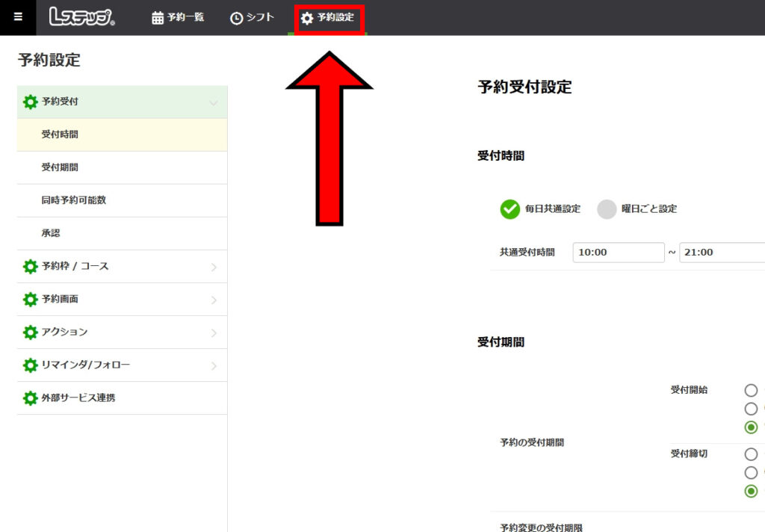Click the Lステップ logo

tap(82, 17)
